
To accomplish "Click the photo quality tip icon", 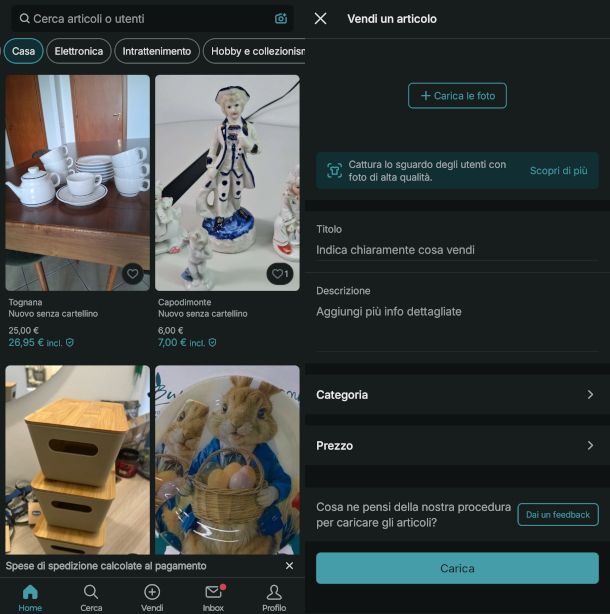I will pyautogui.click(x=334, y=171).
